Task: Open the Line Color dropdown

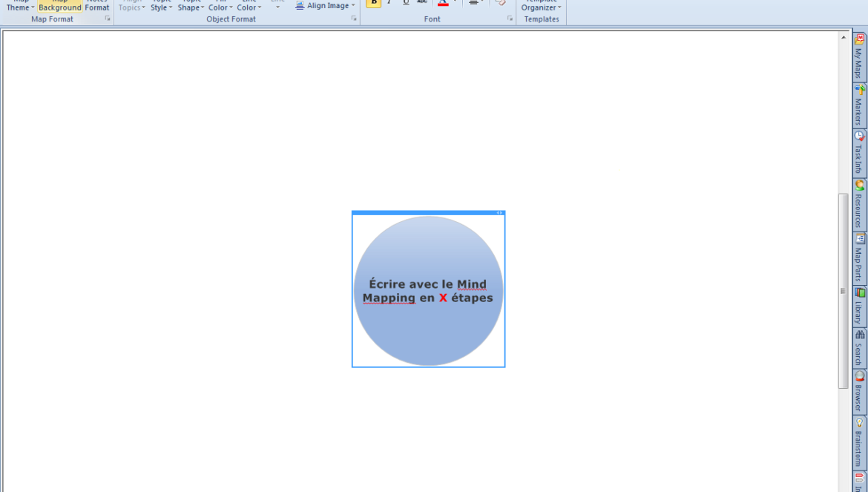Action: [x=249, y=7]
